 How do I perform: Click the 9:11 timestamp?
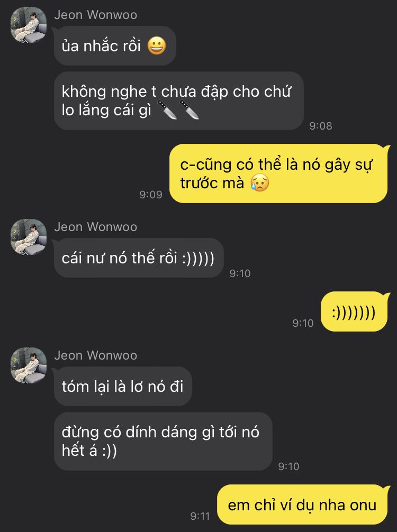(x=200, y=516)
